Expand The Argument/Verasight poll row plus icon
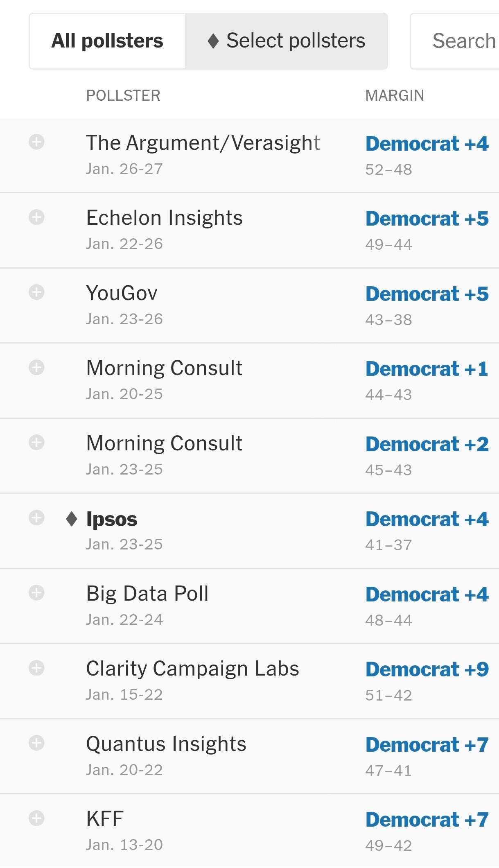499x868 pixels. [36, 142]
